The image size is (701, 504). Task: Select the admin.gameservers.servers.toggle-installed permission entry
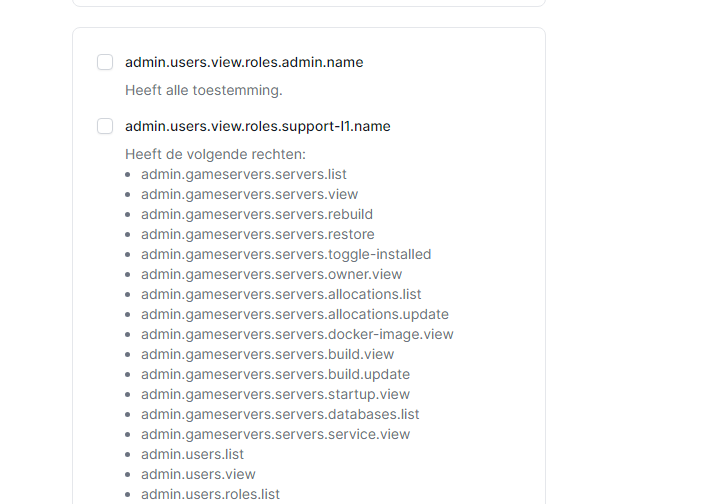[x=286, y=254]
